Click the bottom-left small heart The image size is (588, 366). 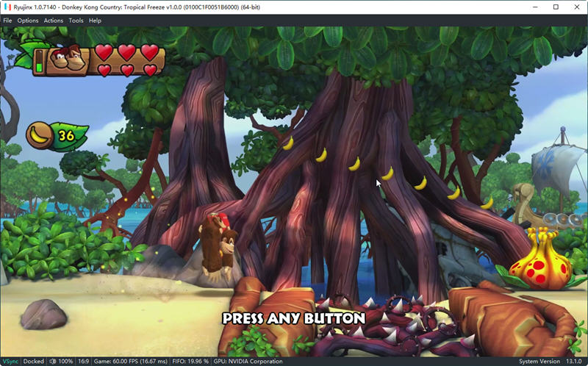[104, 70]
